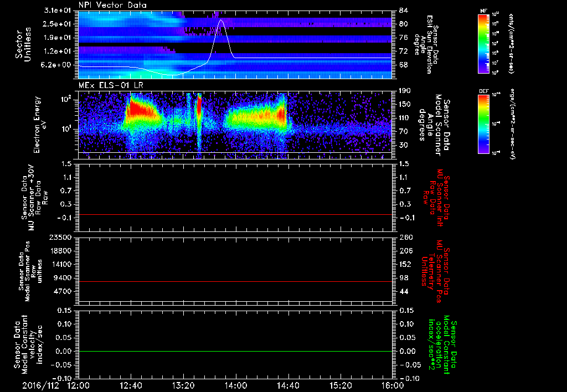Screen dimensions: 567x392
Task: Click the 12:40 time axis label
Action: (x=131, y=386)
